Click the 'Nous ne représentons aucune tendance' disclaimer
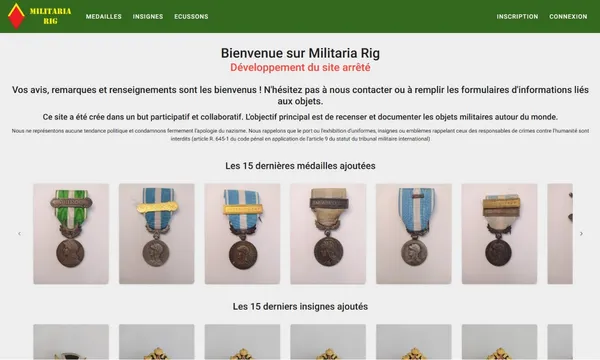 [x=300, y=135]
